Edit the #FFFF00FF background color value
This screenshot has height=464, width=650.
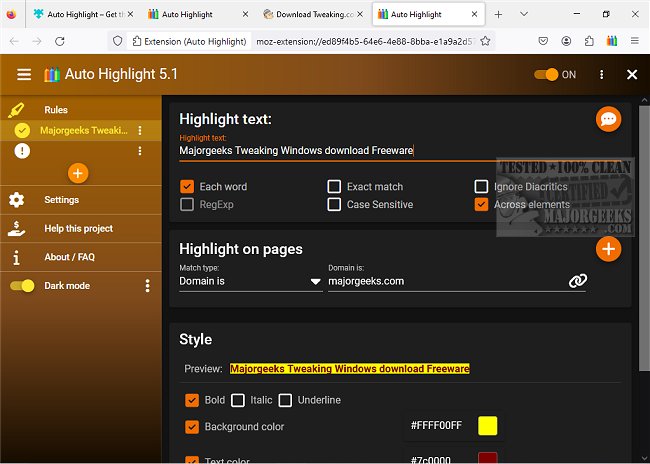coord(436,425)
